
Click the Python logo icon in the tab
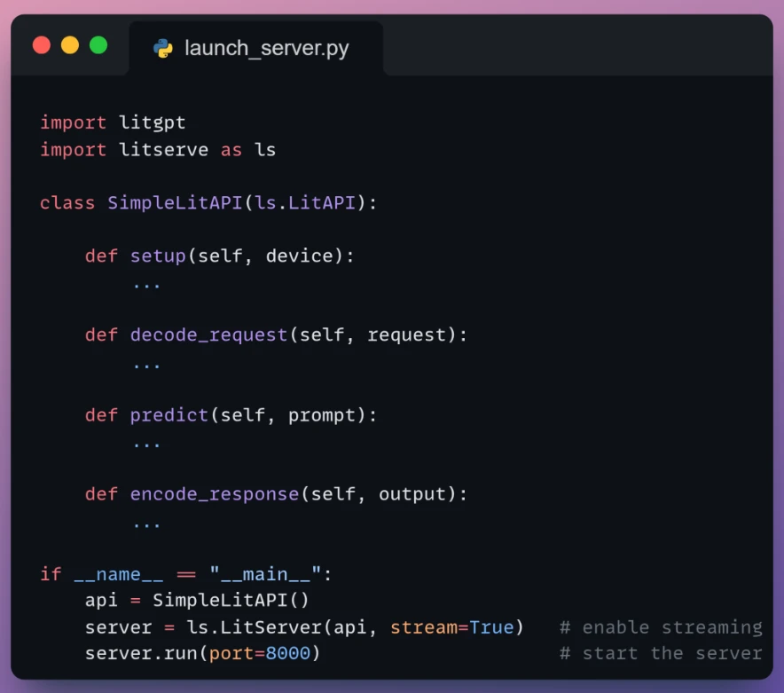pyautogui.click(x=163, y=49)
